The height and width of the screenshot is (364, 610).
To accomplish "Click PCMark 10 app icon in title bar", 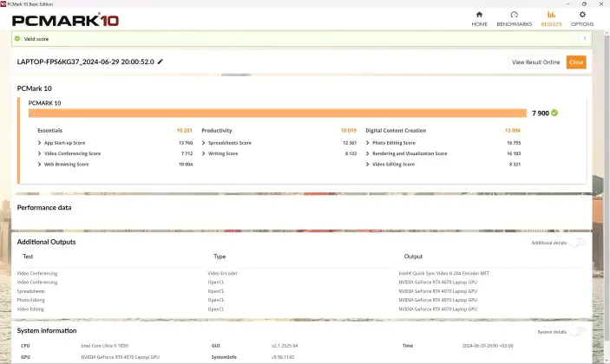I will click(x=3, y=3).
